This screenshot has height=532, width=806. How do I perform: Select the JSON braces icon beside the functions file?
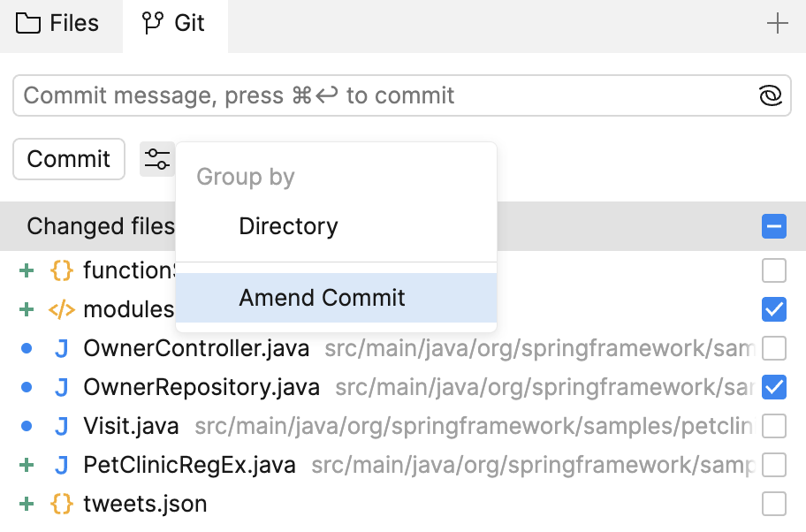(61, 270)
